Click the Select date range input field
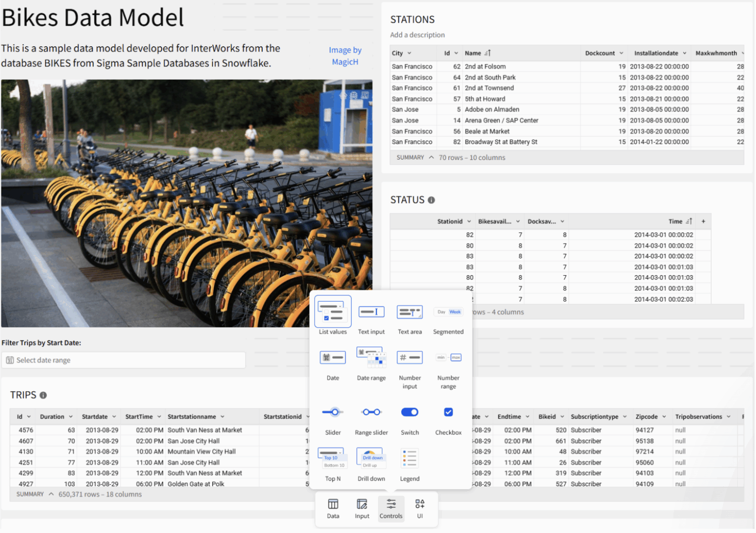Viewport: 756px width, 533px height. point(123,360)
